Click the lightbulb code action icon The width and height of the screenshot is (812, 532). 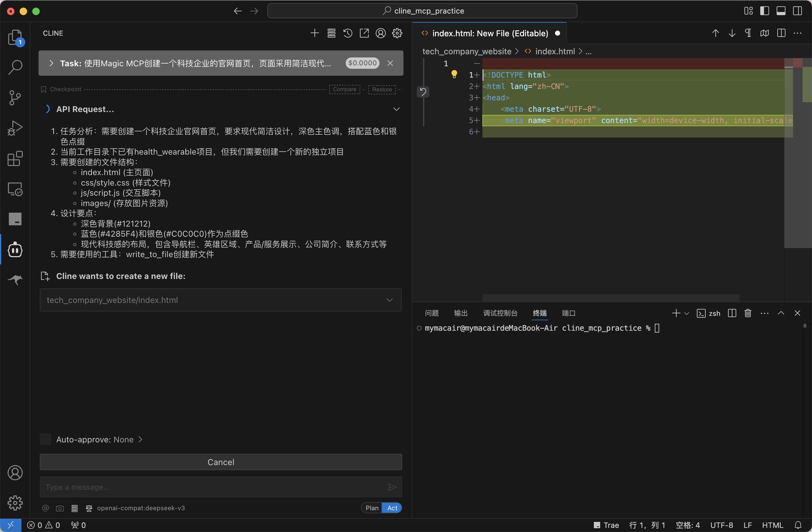click(x=454, y=74)
